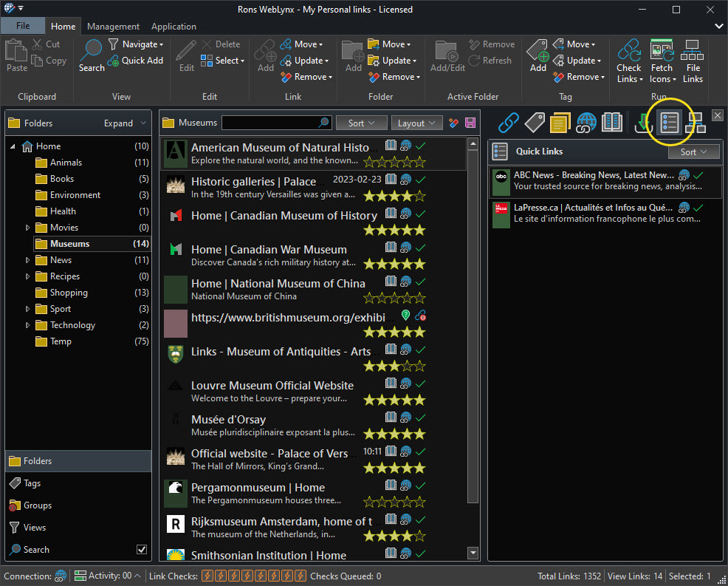Open the Tags pane
728x586 pixels.
tap(78, 483)
